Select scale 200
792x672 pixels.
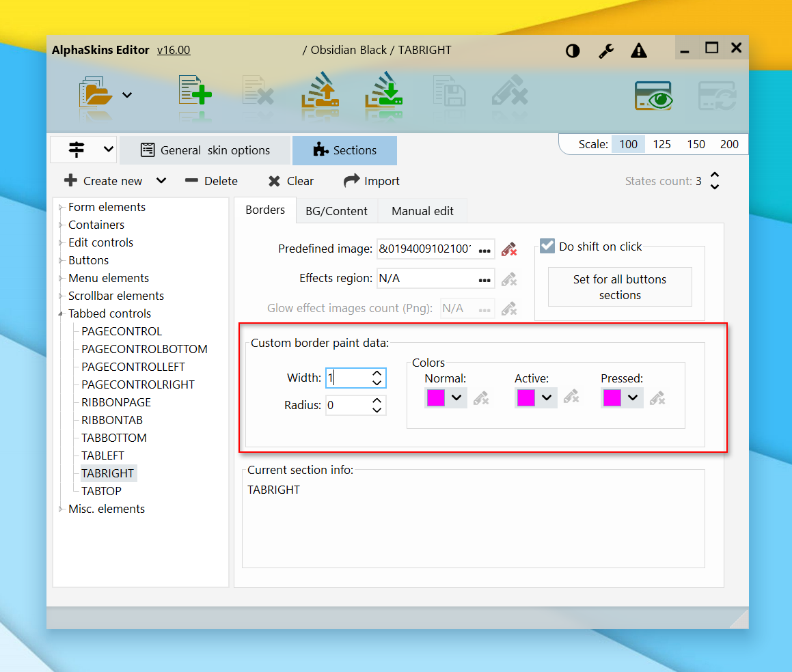(x=729, y=144)
